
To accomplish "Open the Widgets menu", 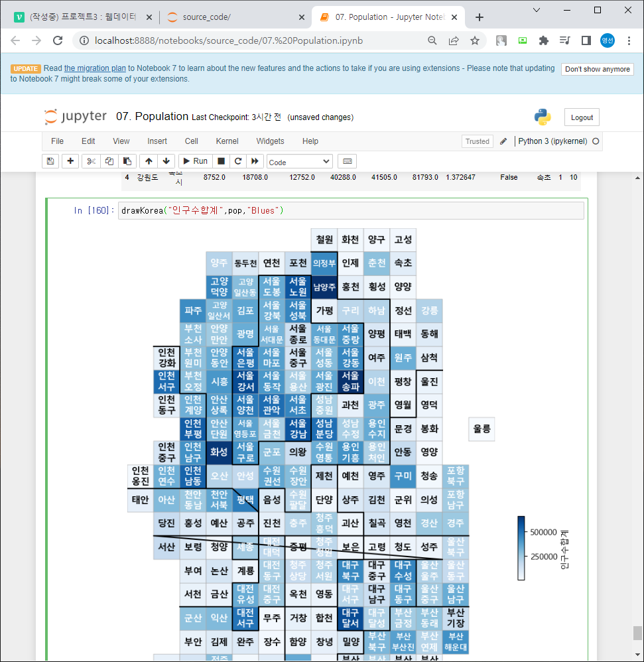I will (x=270, y=141).
